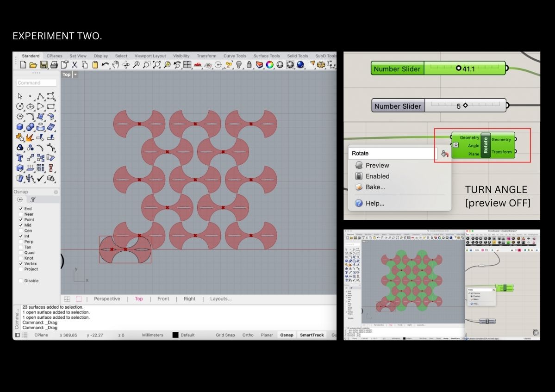Click the Explode tool icon

(30, 137)
